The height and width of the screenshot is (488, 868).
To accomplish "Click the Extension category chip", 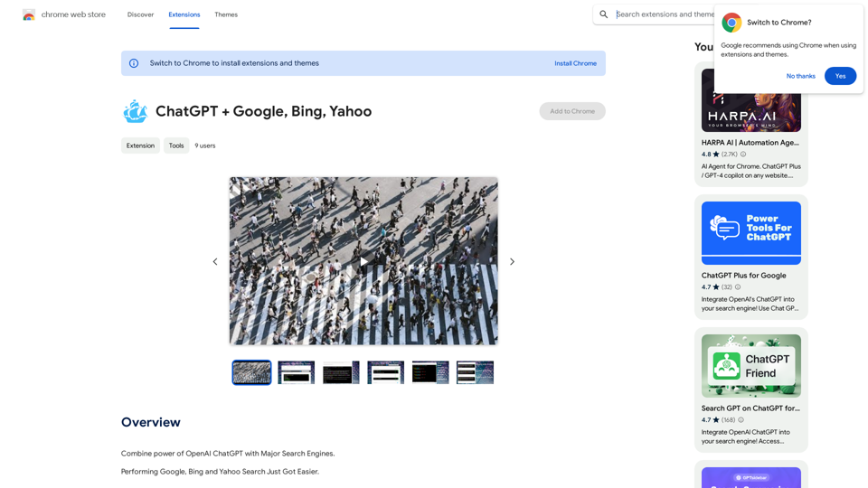I will point(140,145).
